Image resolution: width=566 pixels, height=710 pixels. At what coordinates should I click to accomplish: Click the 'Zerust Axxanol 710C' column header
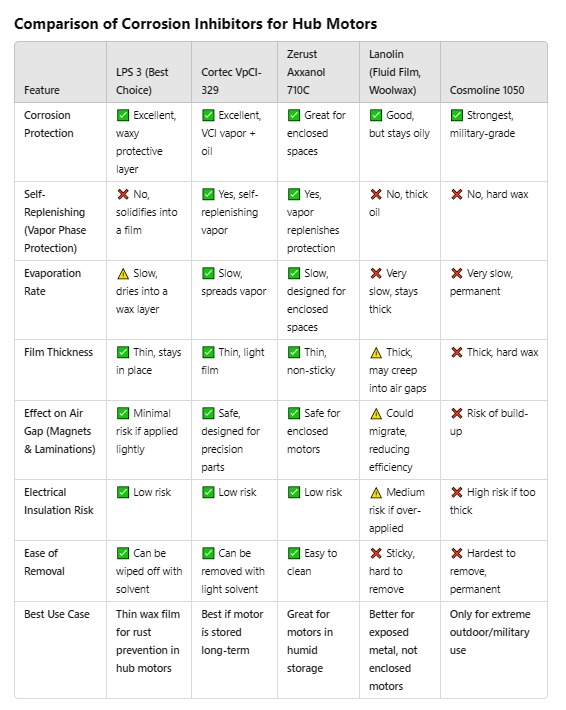306,72
